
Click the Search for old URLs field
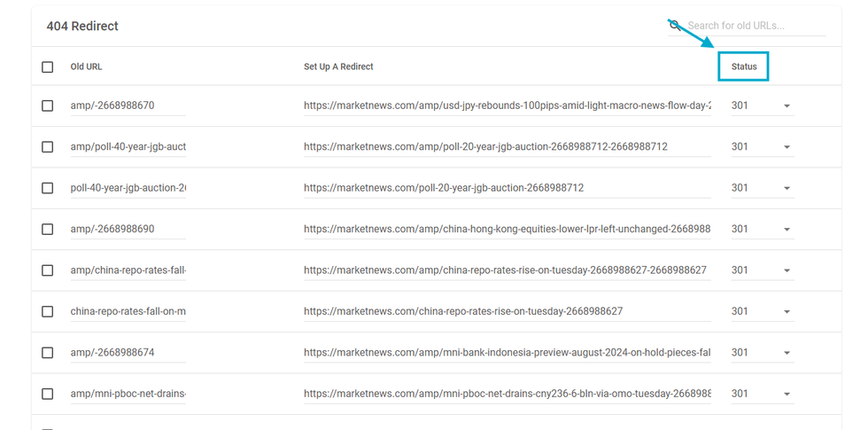(x=756, y=26)
